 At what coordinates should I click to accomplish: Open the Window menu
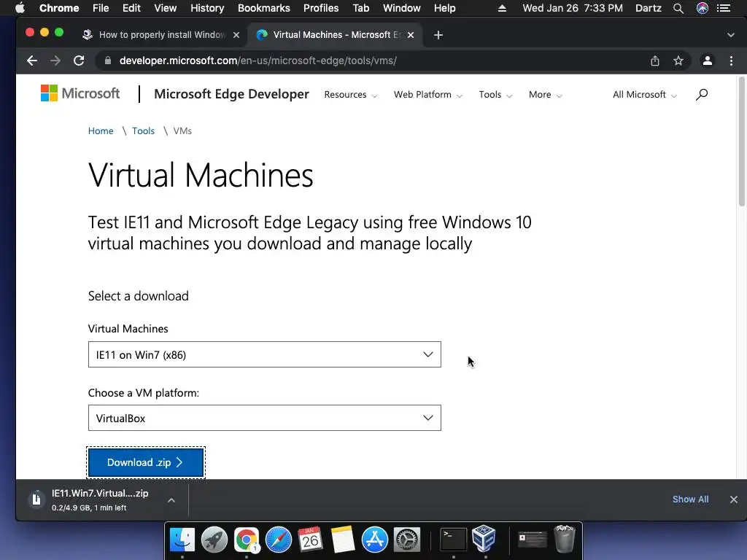(x=402, y=8)
